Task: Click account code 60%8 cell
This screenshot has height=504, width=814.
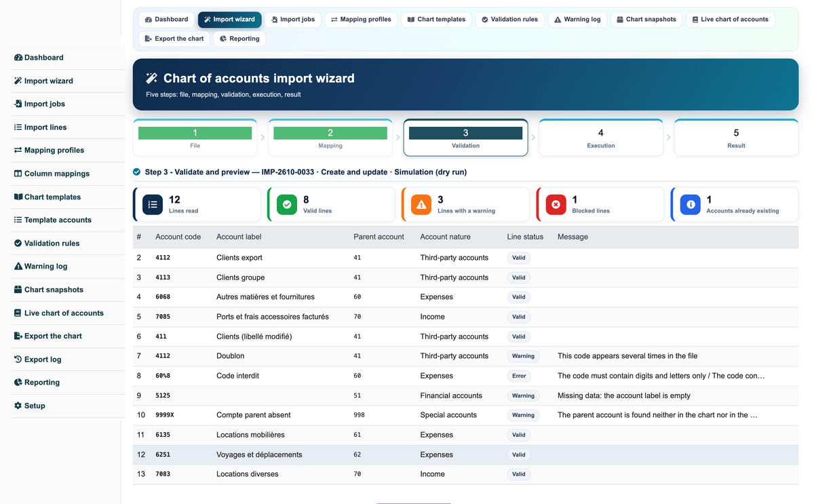Action: (x=163, y=376)
